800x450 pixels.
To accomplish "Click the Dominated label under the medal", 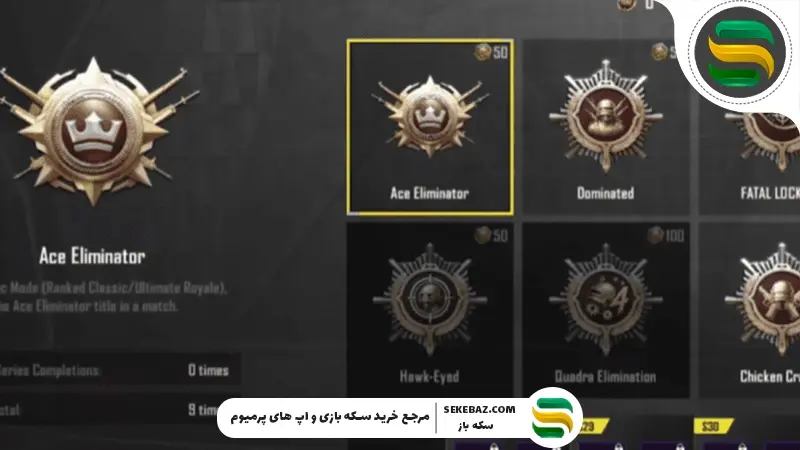I will (x=606, y=193).
